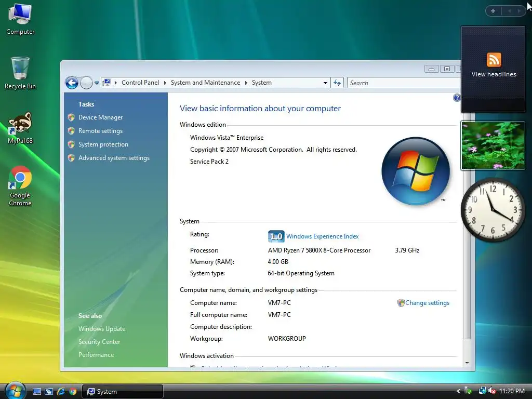This screenshot has height=399, width=532.
Task: Select the text 'Windows Vista™ Enterprise'
Action: (227, 137)
